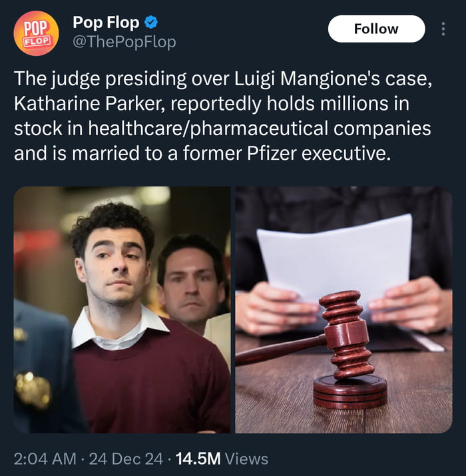Open the Pop Flop display name link

click(x=106, y=23)
